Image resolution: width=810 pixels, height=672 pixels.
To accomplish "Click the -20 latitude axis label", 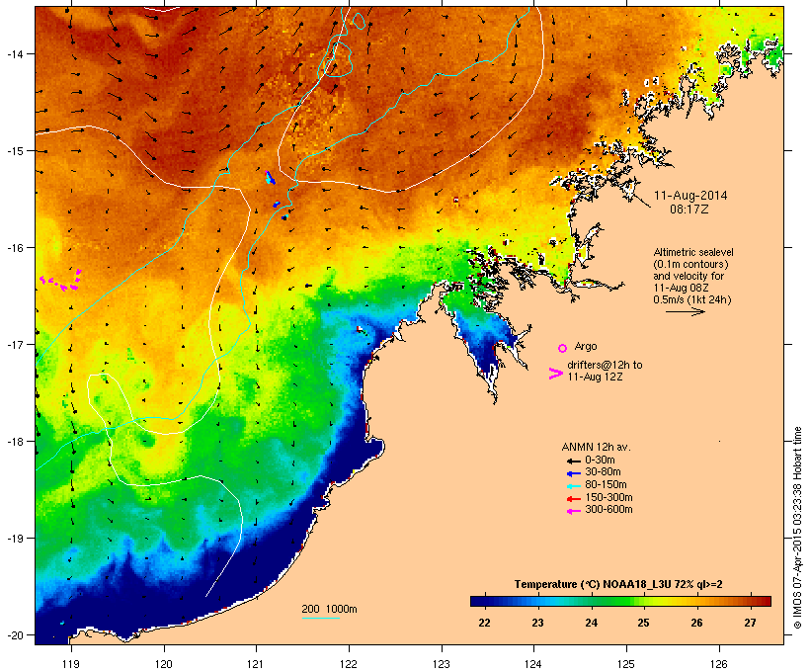I will (14, 634).
